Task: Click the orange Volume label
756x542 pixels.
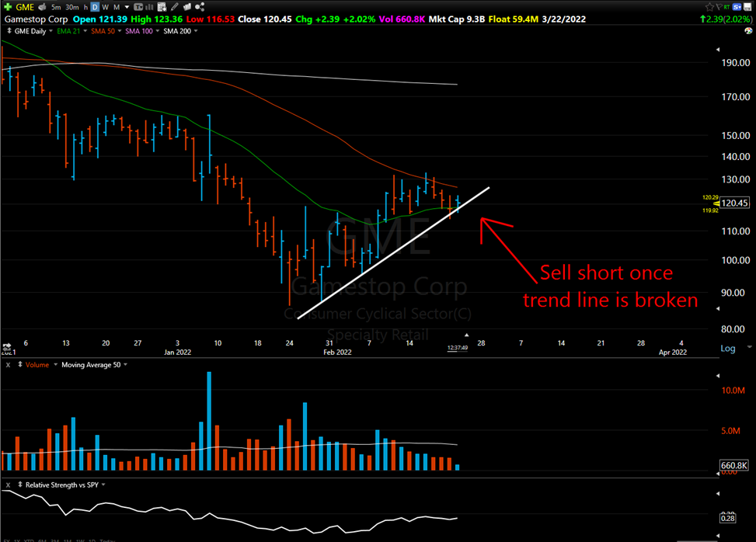Action: (x=37, y=365)
